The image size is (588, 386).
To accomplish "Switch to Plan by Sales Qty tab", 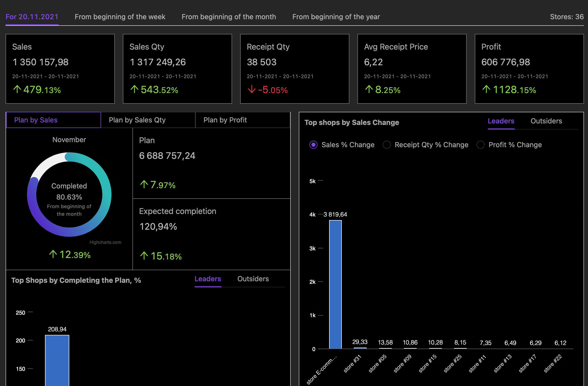I will [137, 120].
